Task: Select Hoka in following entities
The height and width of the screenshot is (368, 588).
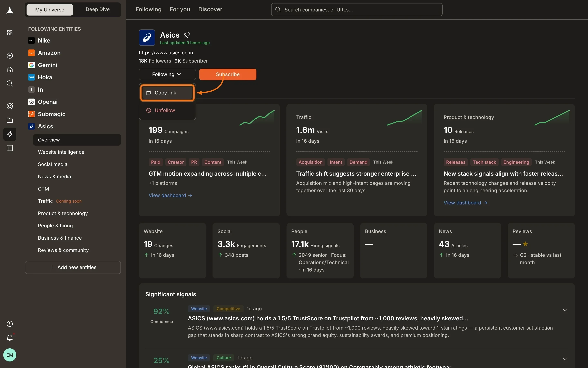Action: (40, 77)
